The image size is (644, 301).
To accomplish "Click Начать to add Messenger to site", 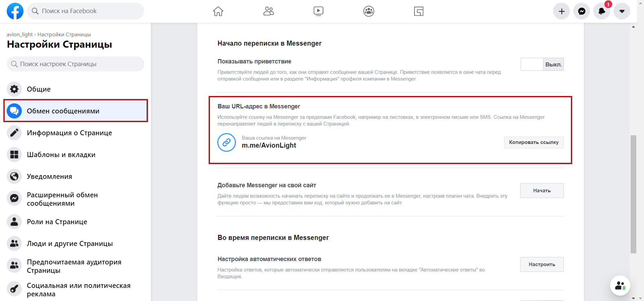I will click(x=542, y=191).
